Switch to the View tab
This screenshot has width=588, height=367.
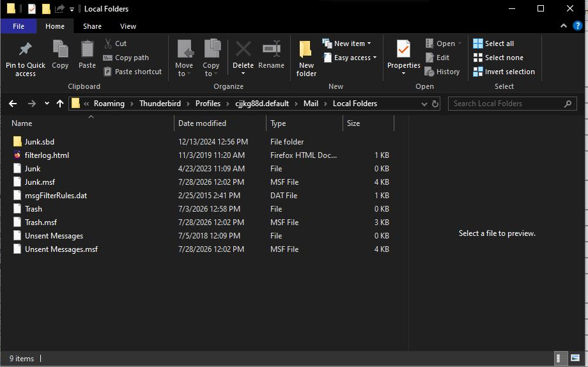(x=128, y=26)
